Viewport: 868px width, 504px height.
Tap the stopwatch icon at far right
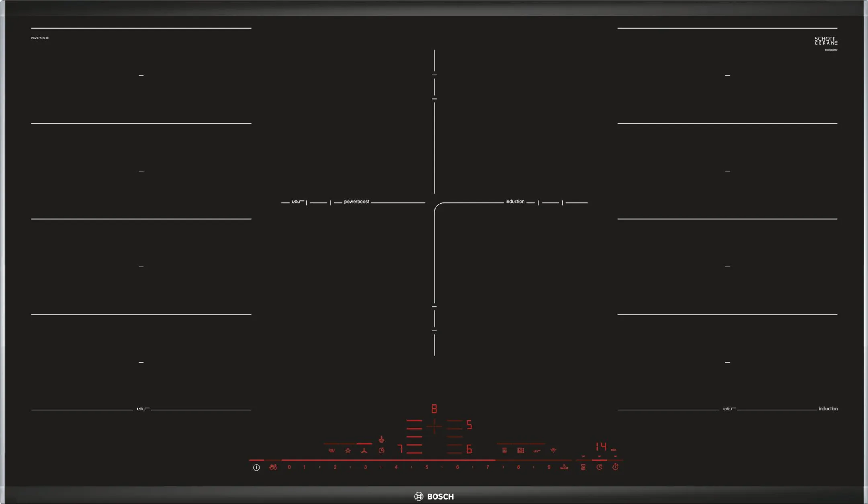tap(615, 467)
